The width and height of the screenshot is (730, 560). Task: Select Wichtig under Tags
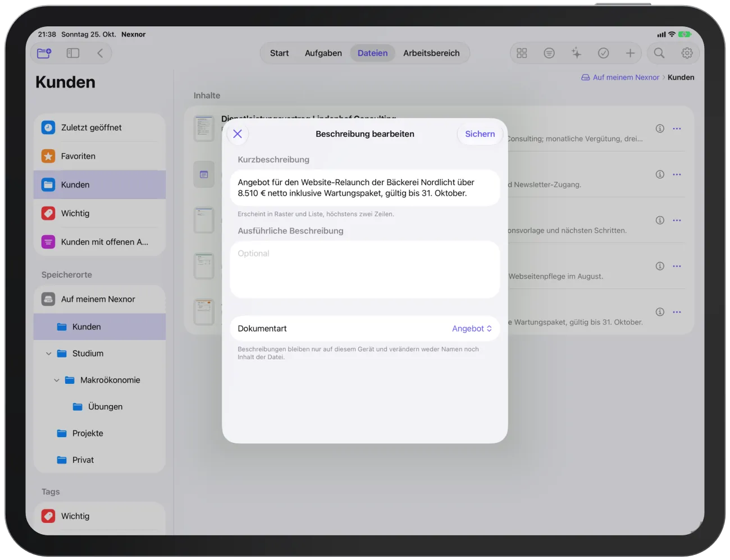(99, 516)
